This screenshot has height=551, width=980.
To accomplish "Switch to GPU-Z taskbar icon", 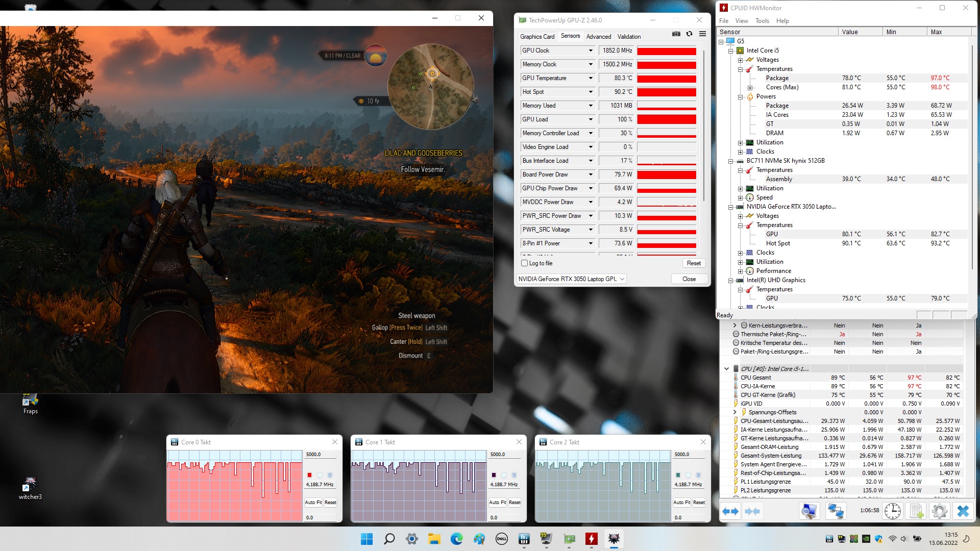I will pyautogui.click(x=569, y=539).
